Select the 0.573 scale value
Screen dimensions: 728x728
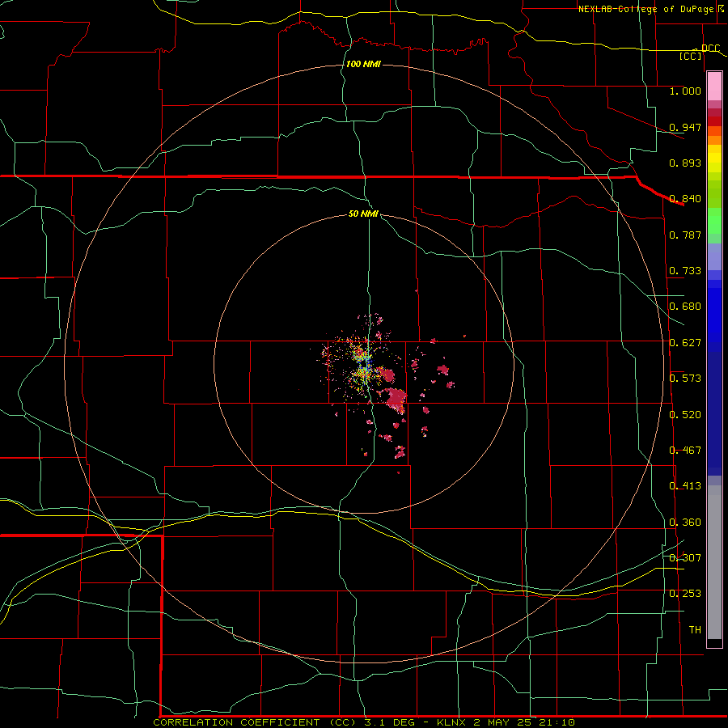(685, 379)
